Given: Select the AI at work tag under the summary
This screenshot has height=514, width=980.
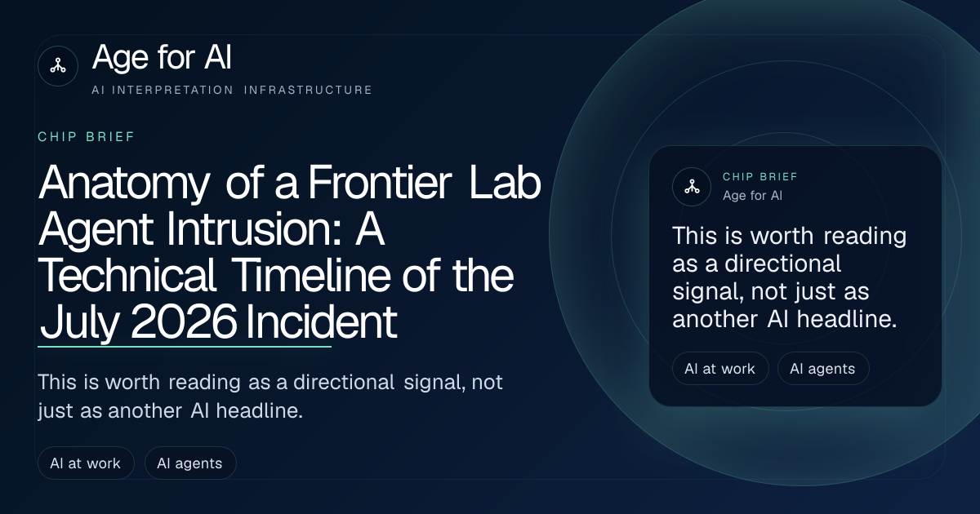Looking at the screenshot, I should click(86, 463).
